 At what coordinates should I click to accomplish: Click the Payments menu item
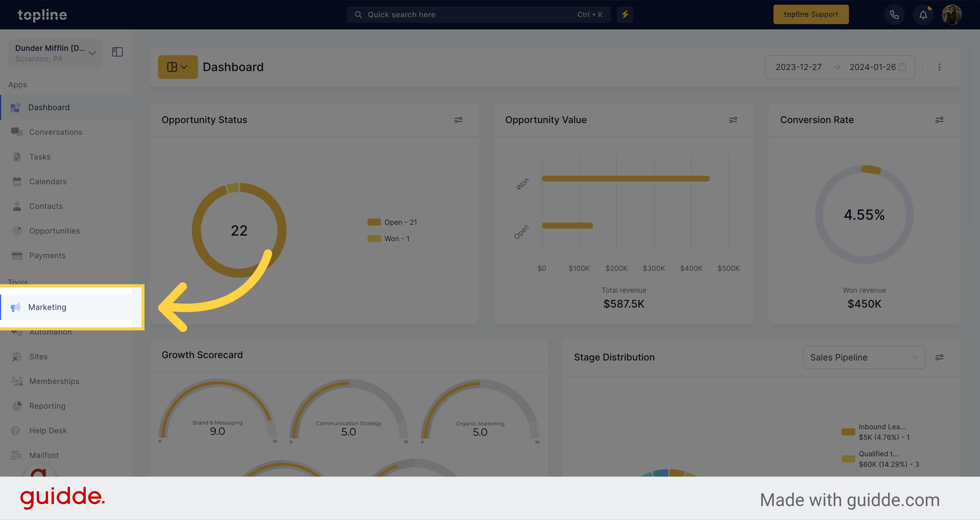tap(47, 255)
